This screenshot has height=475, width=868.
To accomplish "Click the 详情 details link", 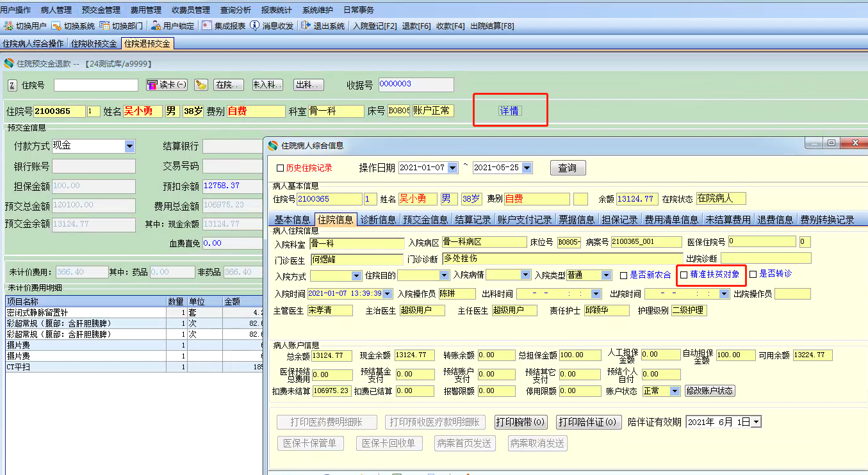I will tap(509, 111).
